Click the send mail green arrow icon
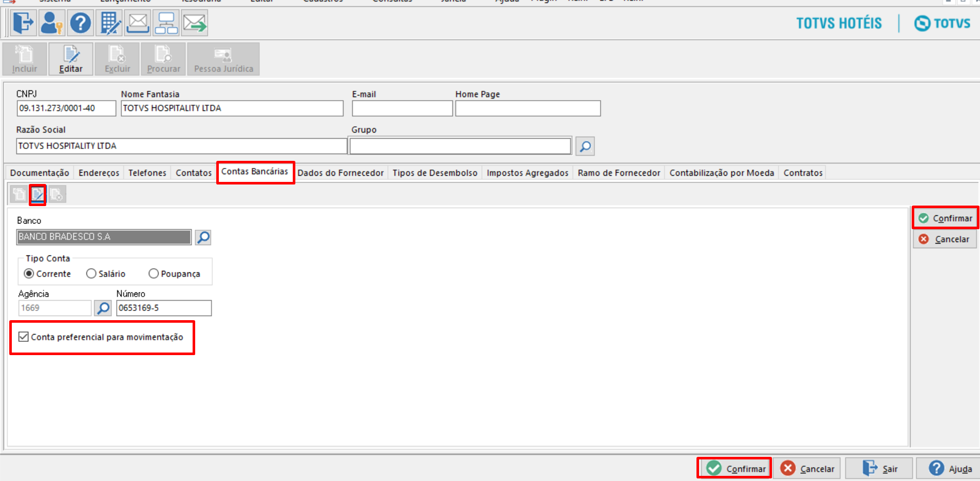Viewport: 980px width, 481px height. point(195,23)
